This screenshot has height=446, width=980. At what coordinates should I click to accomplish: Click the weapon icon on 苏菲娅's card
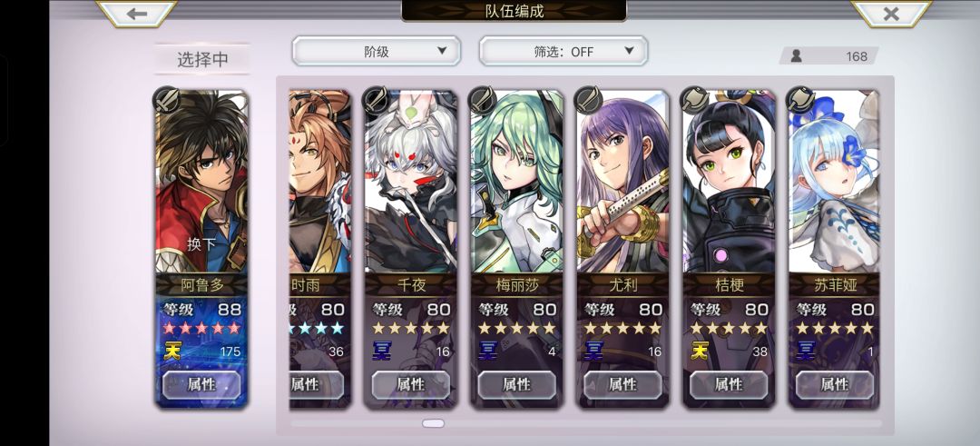(x=800, y=100)
